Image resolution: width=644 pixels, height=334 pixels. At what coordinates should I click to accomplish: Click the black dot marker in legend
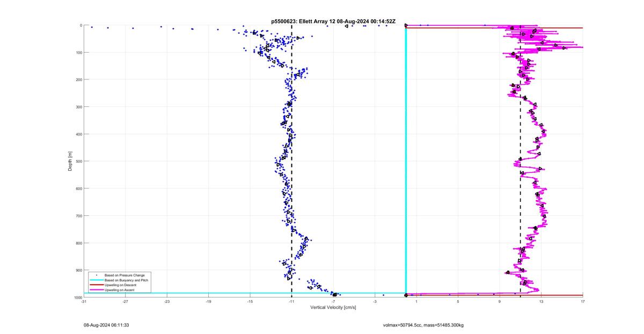[x=96, y=275]
